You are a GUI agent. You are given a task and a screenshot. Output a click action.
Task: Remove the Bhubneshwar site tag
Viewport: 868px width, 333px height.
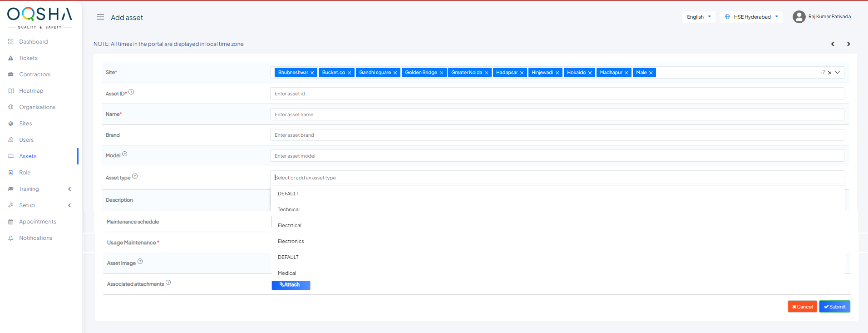[312, 73]
